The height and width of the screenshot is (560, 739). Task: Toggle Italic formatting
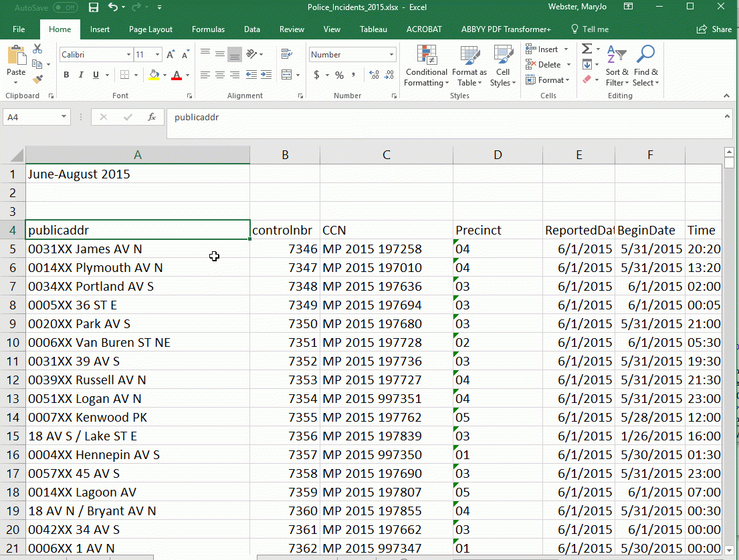click(81, 75)
